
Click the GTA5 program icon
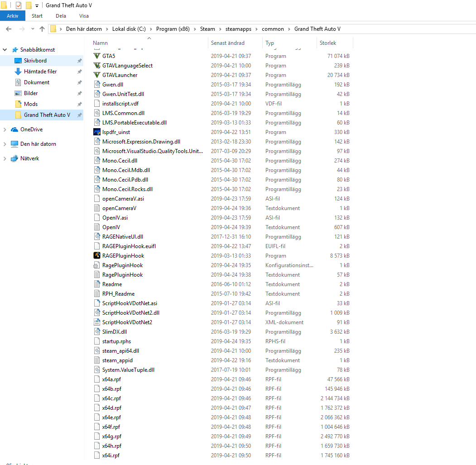click(x=97, y=56)
